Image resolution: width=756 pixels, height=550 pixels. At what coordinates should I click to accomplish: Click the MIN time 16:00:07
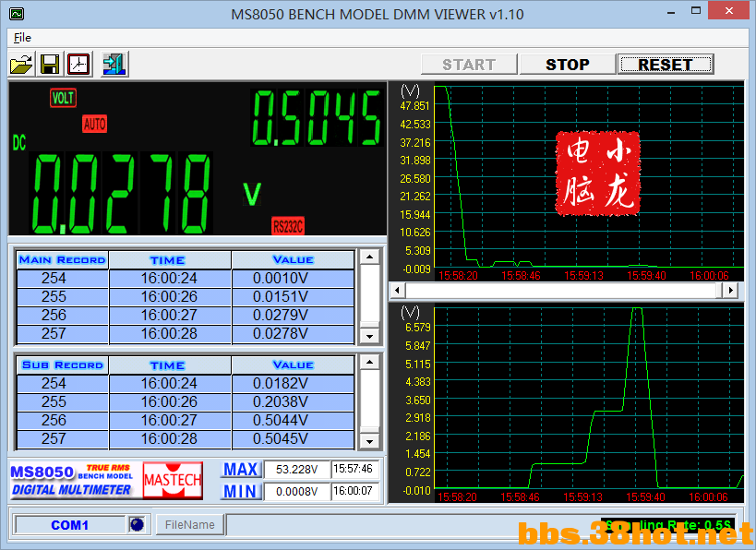click(354, 491)
